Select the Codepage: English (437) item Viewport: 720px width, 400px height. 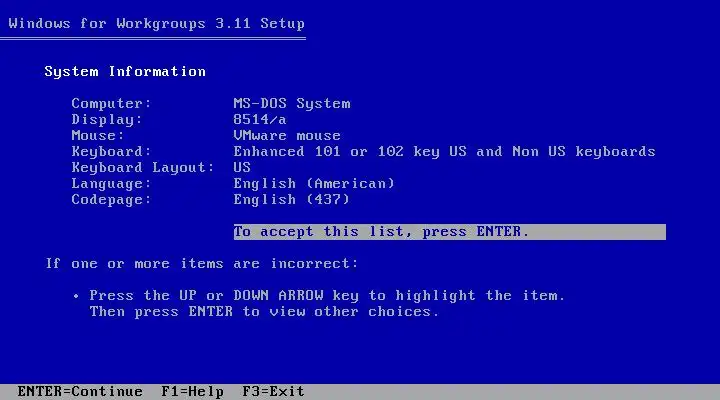click(x=210, y=200)
